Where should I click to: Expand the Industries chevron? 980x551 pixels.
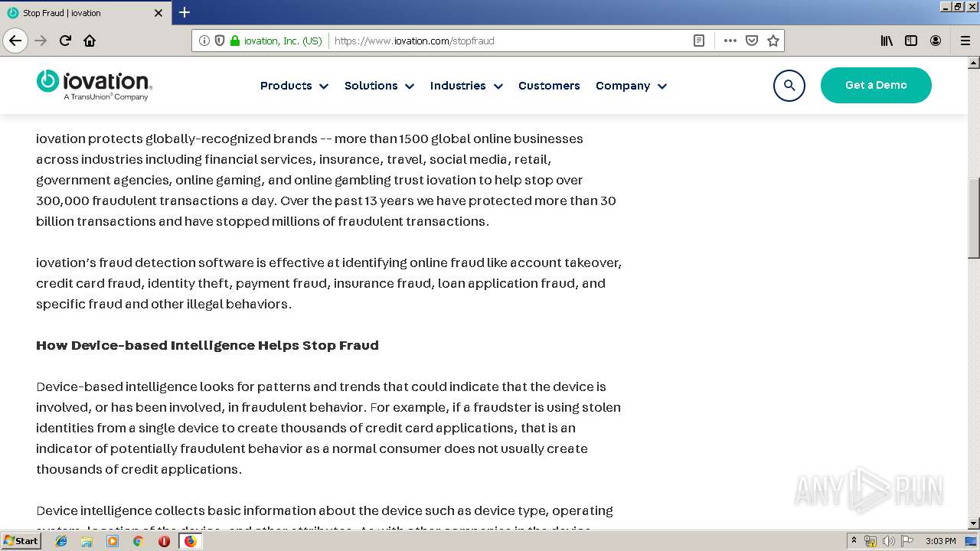pyautogui.click(x=498, y=86)
